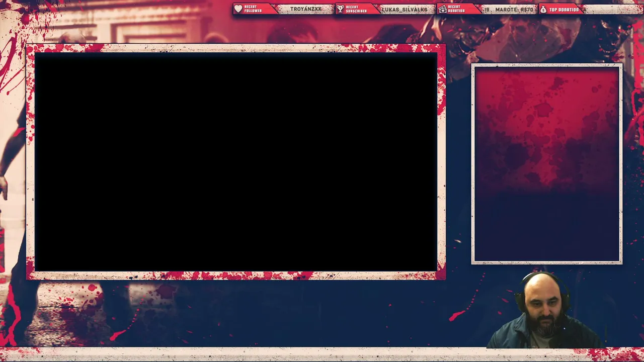644x362 pixels.
Task: Select the "Recent Subscriber" label
Action: point(356,9)
